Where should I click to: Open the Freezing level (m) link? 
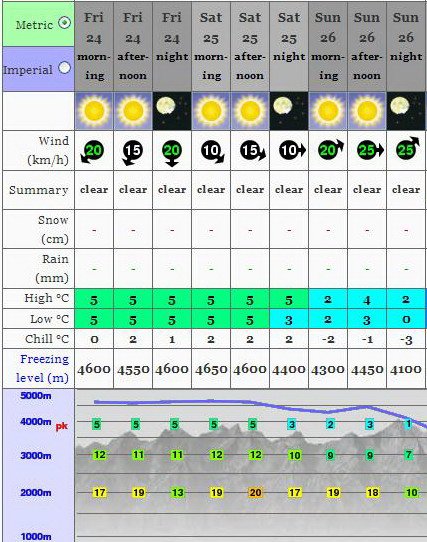point(43,368)
